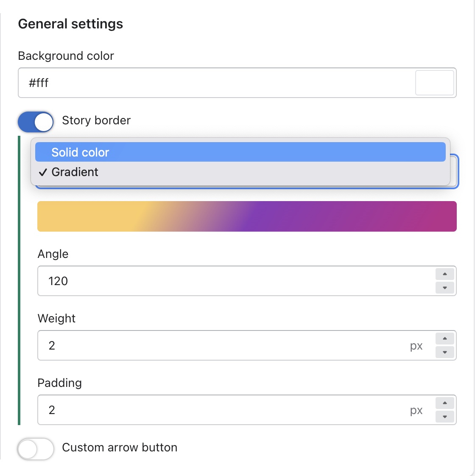Disable the Story border toggle
The height and width of the screenshot is (476, 475).
tap(36, 122)
